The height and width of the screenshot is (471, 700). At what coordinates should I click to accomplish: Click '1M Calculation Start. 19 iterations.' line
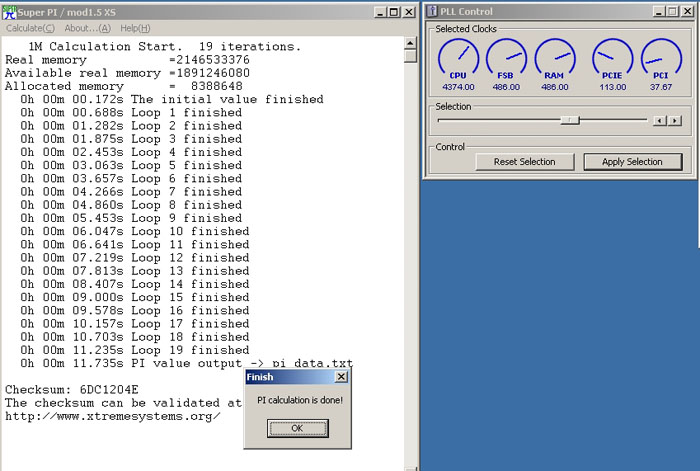[164, 46]
